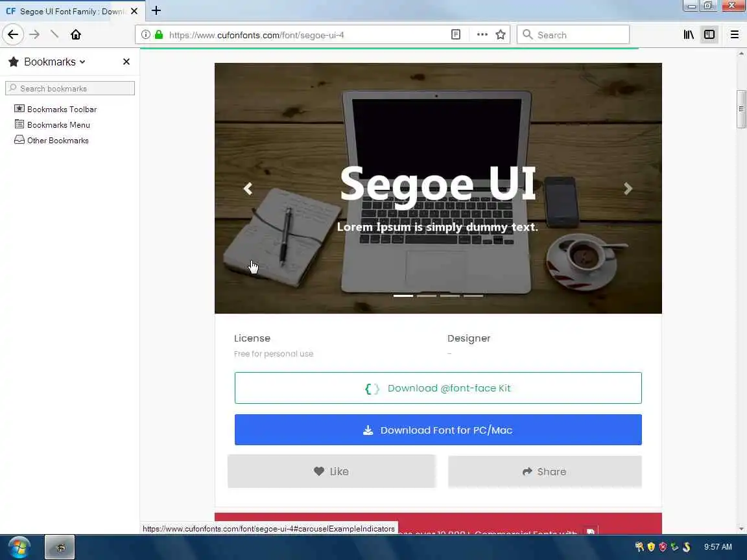The height and width of the screenshot is (560, 747).
Task: Select third carousel indicator
Action: (450, 296)
